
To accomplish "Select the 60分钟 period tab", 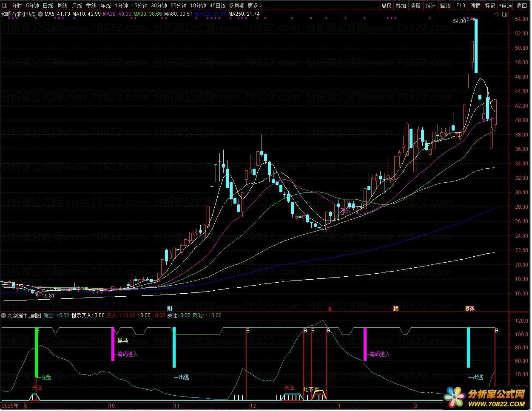I will click(178, 6).
